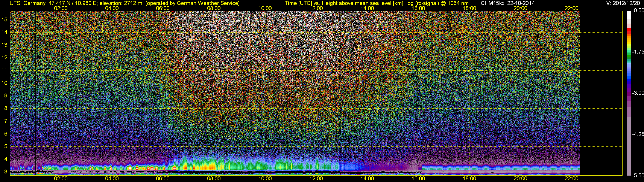The width and height of the screenshot is (644, 182).
Task: Pick the 14:00 label on the bottom time axis
Action: [367, 179]
